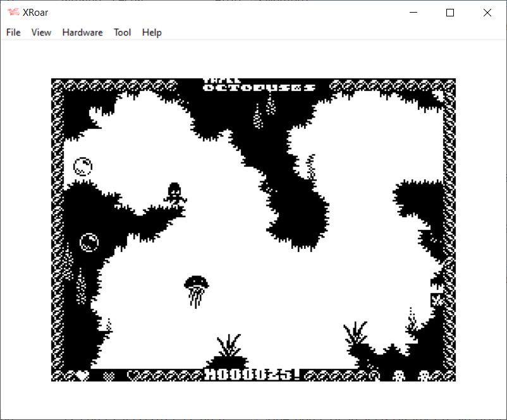Open the Hardware menu
The height and width of the screenshot is (420, 507).
point(82,32)
